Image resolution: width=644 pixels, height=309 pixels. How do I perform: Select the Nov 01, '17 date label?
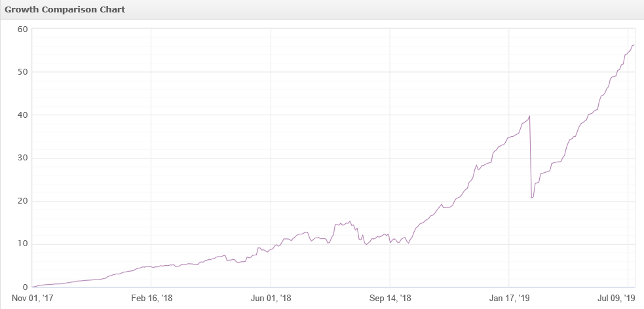point(32,298)
